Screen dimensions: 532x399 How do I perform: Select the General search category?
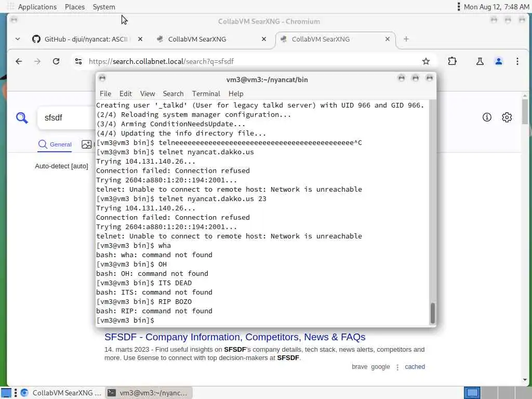point(55,144)
